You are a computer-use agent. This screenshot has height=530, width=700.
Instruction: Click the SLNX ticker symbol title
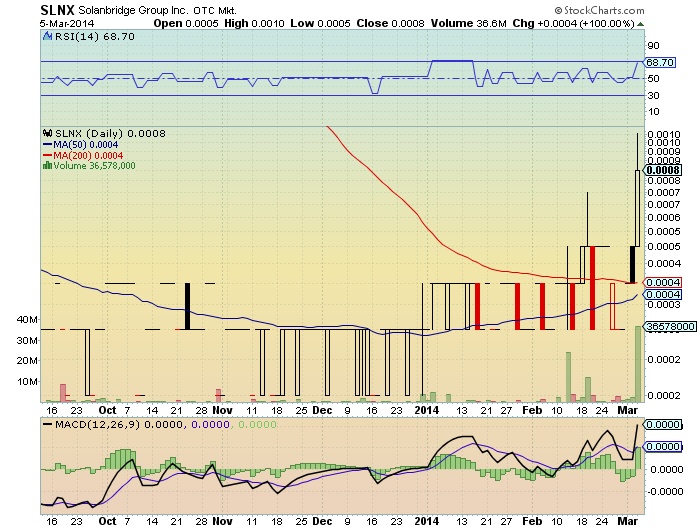tap(57, 10)
